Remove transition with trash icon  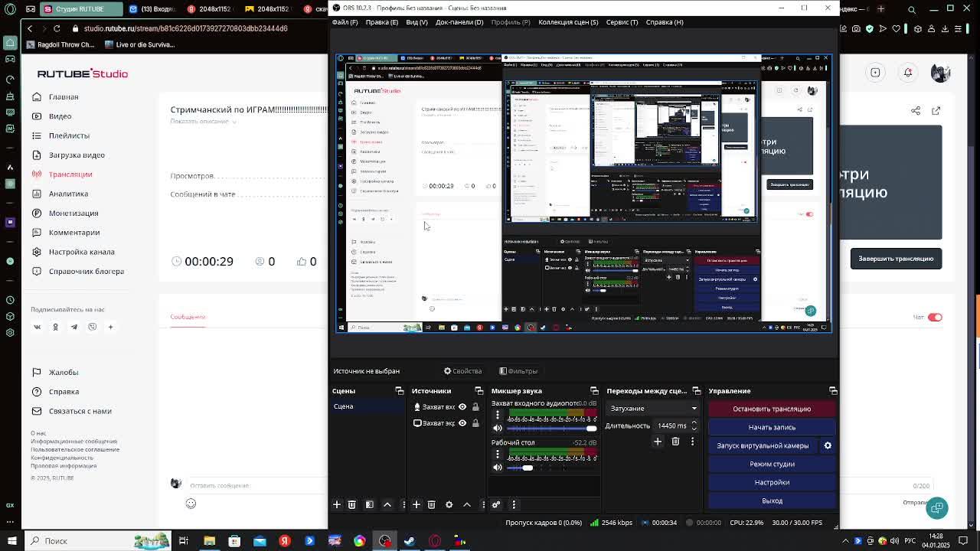[x=675, y=441]
